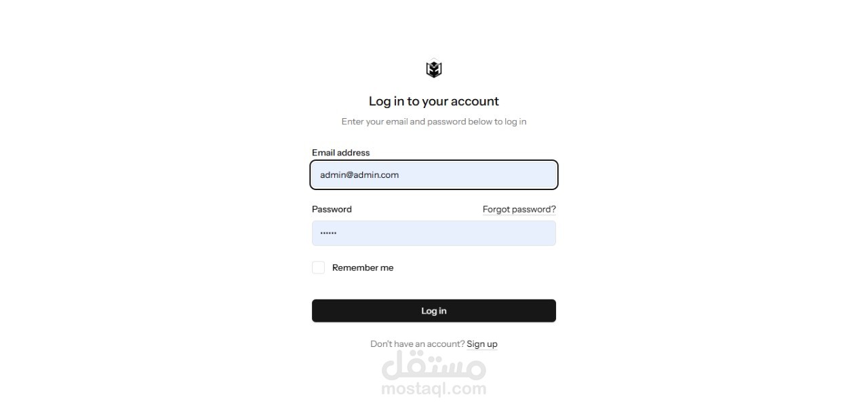Click the Password field label
This screenshot has height=406, width=868.
coord(332,209)
